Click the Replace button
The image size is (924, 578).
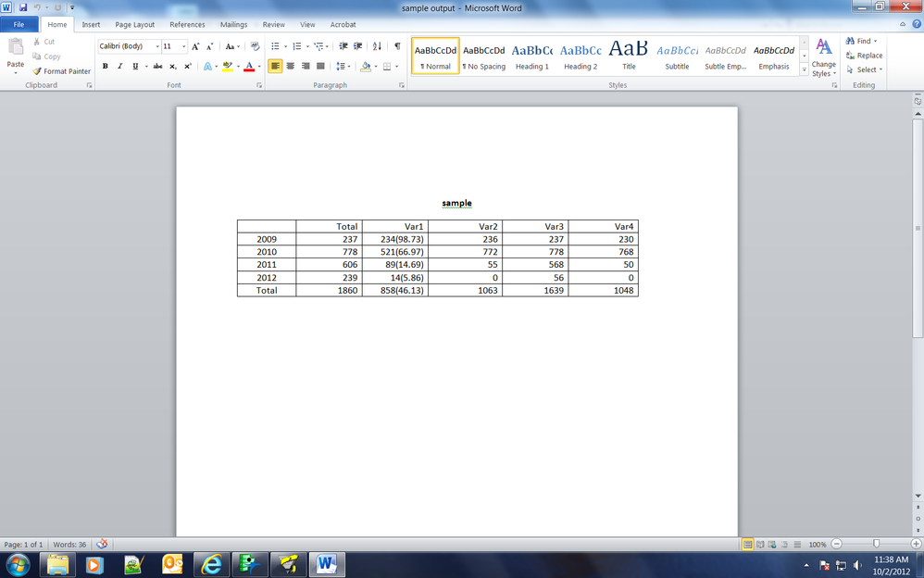click(x=864, y=56)
